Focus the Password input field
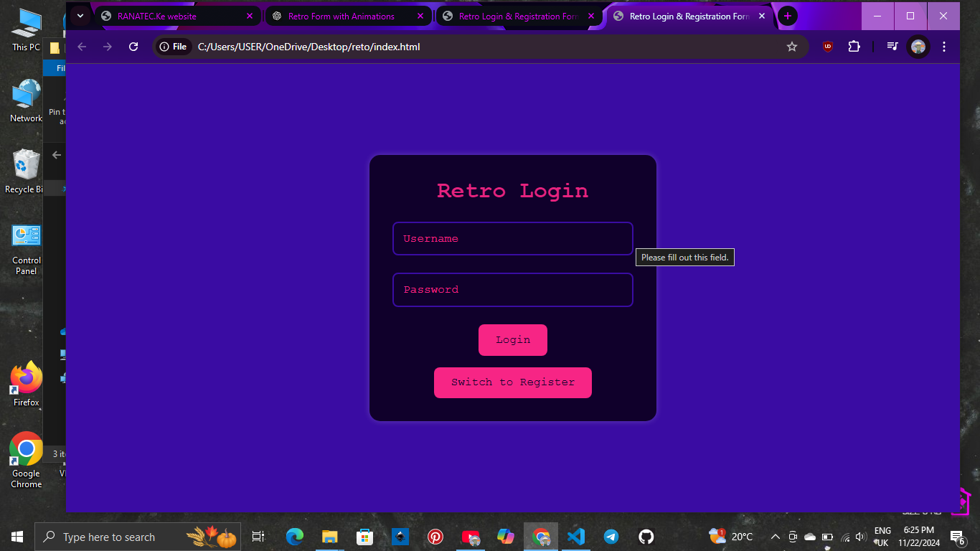This screenshot has height=551, width=980. [513, 290]
